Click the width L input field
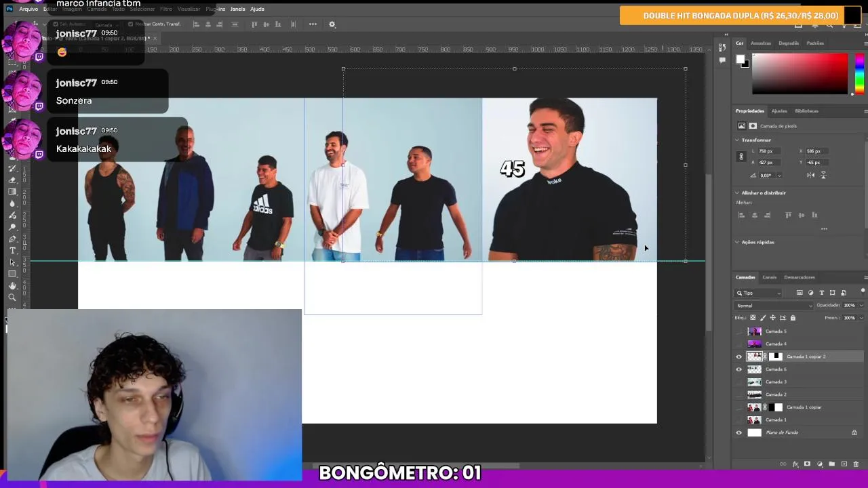The image size is (868, 488). click(x=768, y=151)
